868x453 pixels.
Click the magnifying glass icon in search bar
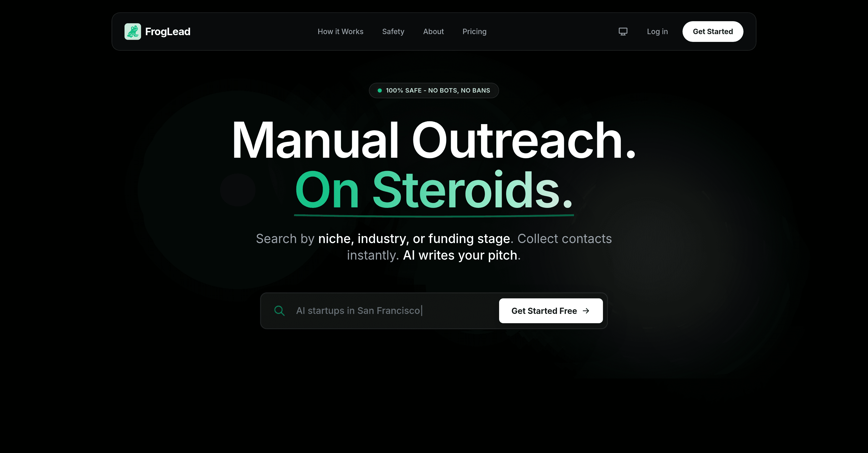click(279, 311)
